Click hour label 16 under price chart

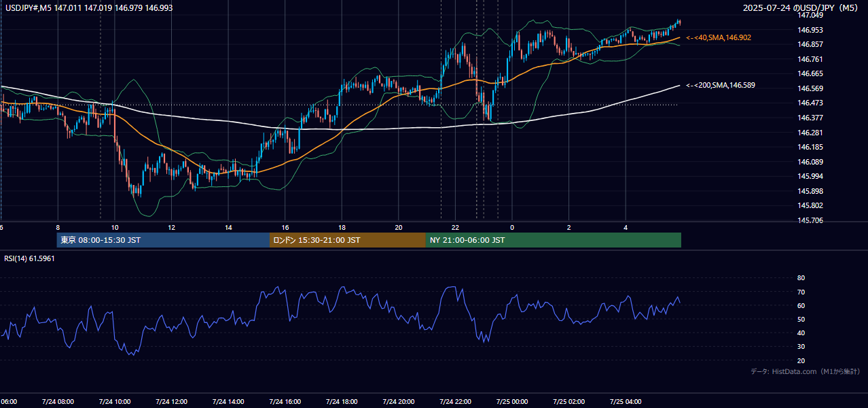click(285, 227)
